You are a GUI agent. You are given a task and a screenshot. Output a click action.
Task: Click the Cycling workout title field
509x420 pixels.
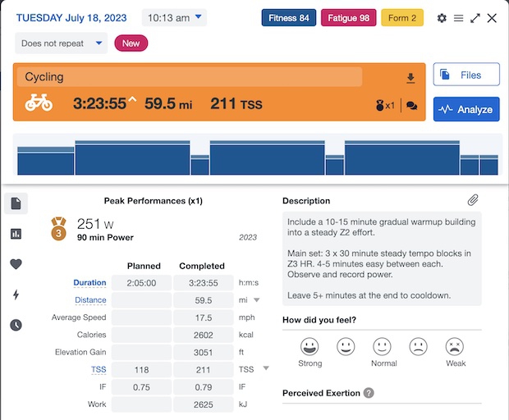click(190, 77)
